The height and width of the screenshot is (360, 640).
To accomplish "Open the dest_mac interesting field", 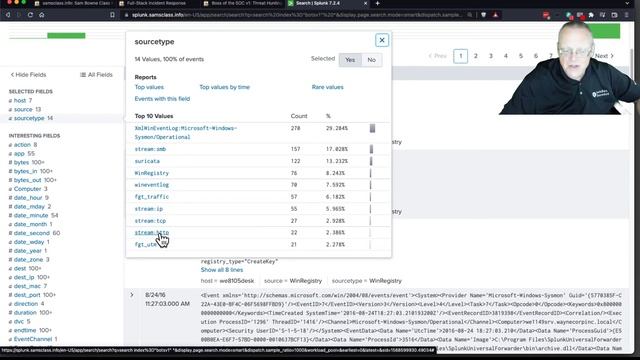I will click(27, 287).
